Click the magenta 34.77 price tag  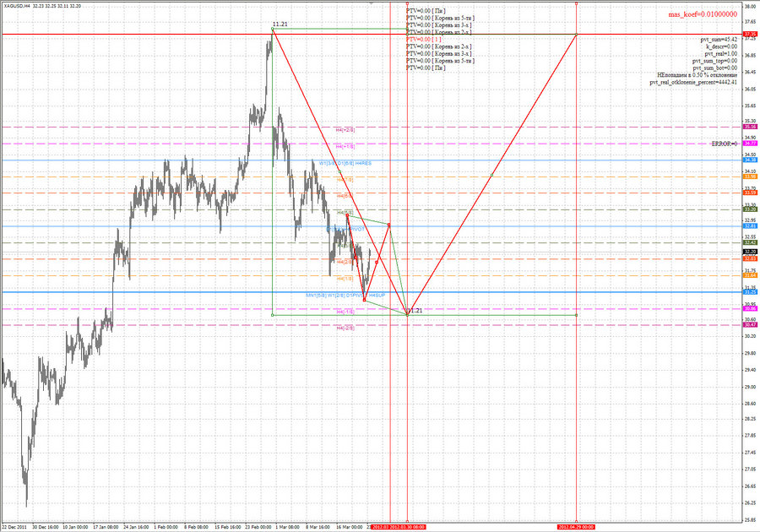(x=751, y=144)
